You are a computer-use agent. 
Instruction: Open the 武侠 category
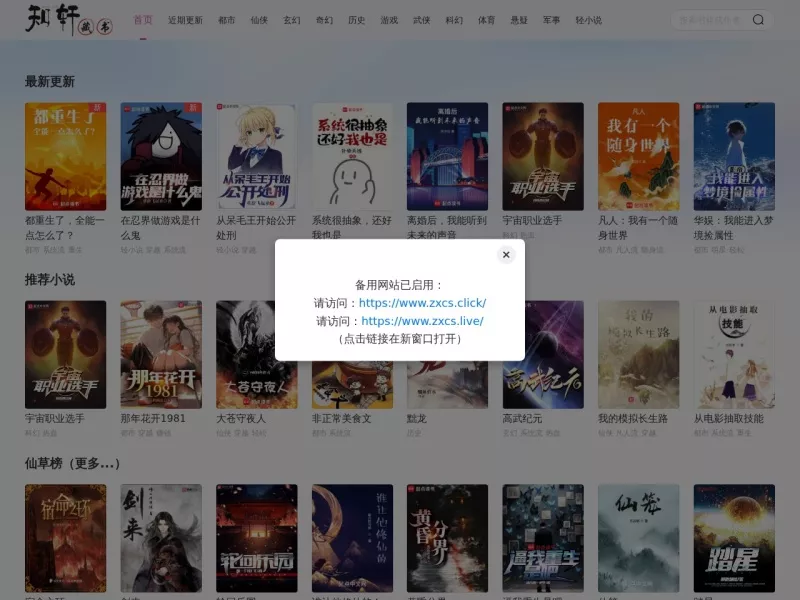(421, 20)
